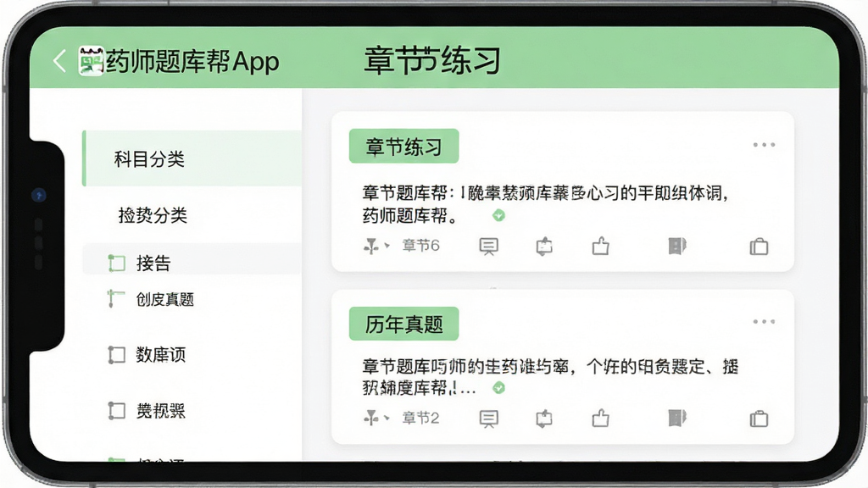868x488 pixels.
Task: Tap the green verified badge in the 历年真题 card
Action: [x=498, y=388]
